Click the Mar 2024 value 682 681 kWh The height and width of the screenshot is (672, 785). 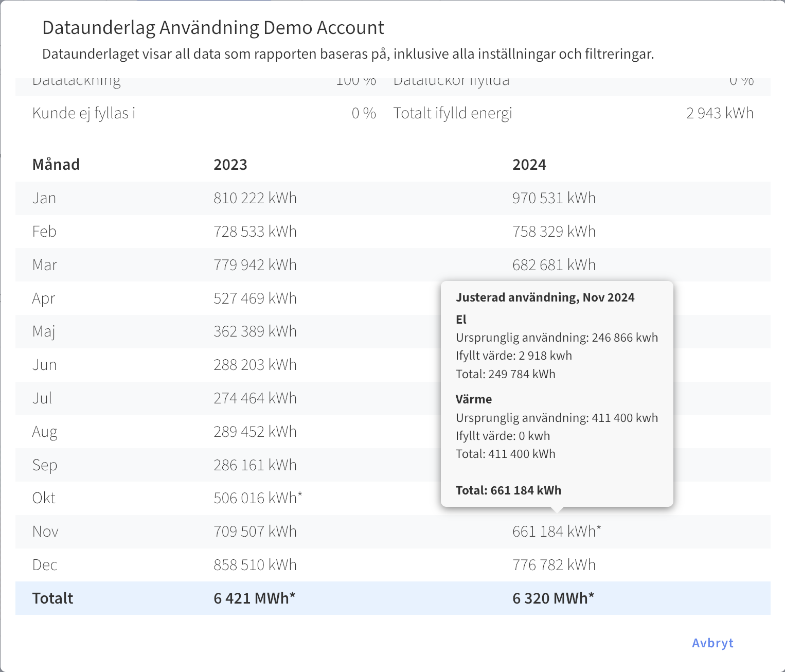coord(554,265)
